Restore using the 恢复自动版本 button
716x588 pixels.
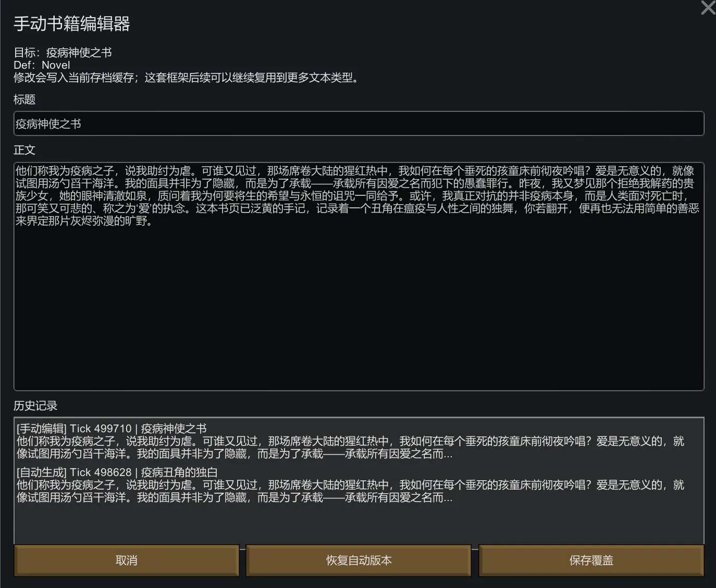(x=359, y=560)
